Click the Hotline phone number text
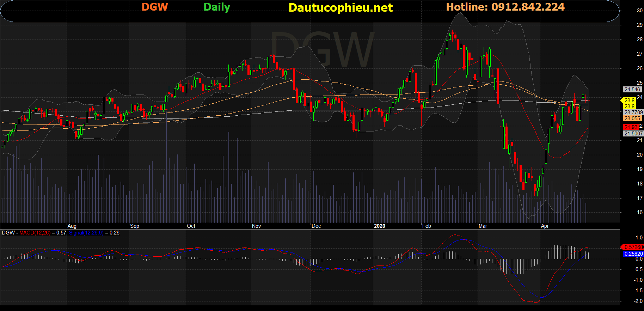 pyautogui.click(x=505, y=7)
